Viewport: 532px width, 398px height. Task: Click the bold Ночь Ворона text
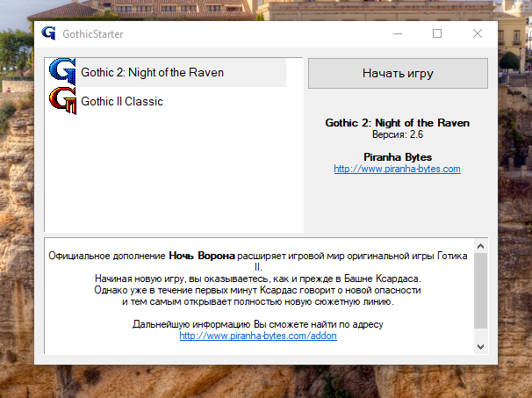(202, 256)
